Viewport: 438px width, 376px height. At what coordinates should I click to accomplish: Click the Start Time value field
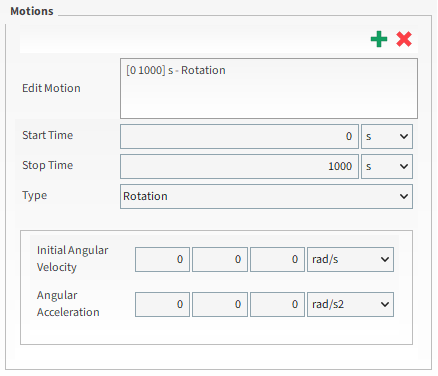pos(239,136)
